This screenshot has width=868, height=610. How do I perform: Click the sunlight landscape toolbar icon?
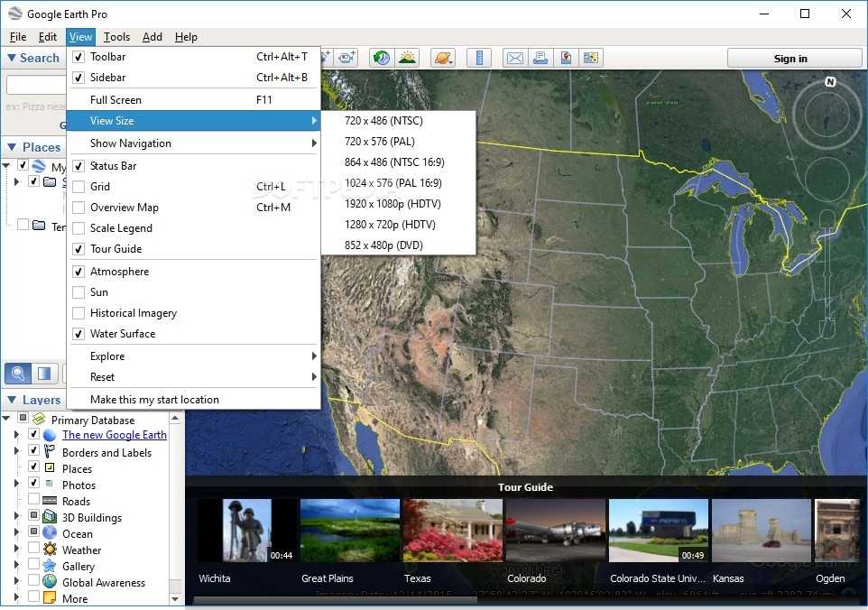click(x=408, y=58)
